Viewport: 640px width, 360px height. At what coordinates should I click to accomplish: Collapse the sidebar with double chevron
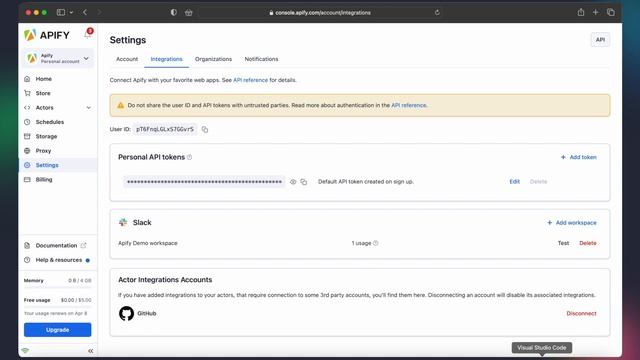[x=91, y=351]
